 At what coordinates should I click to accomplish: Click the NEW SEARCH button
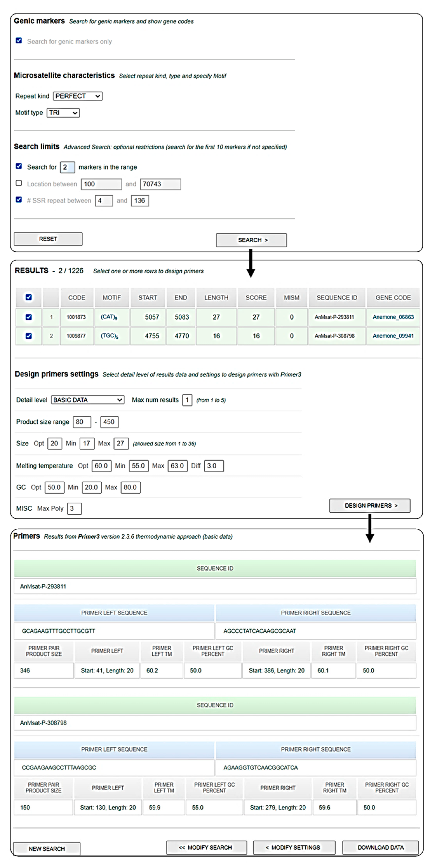coord(46,848)
